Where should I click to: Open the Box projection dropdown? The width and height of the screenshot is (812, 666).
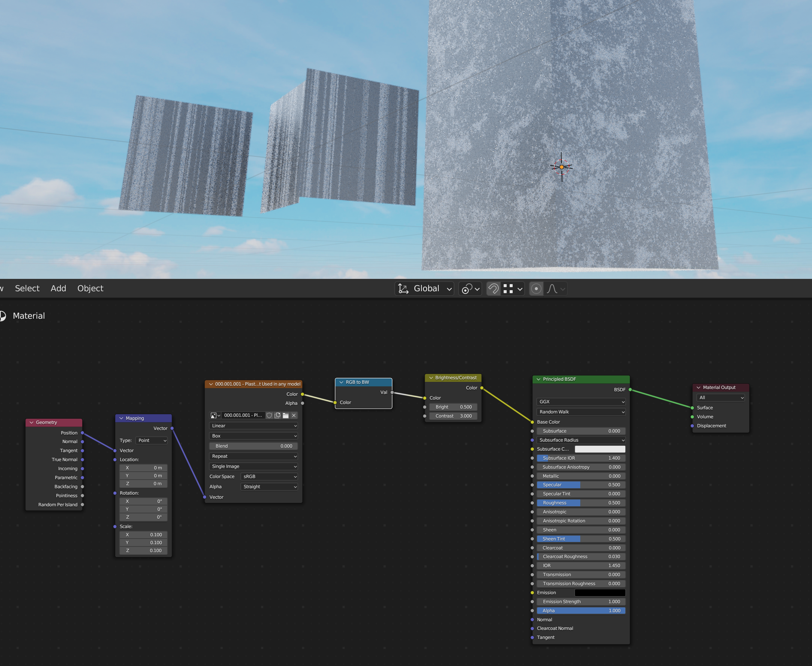pos(254,436)
